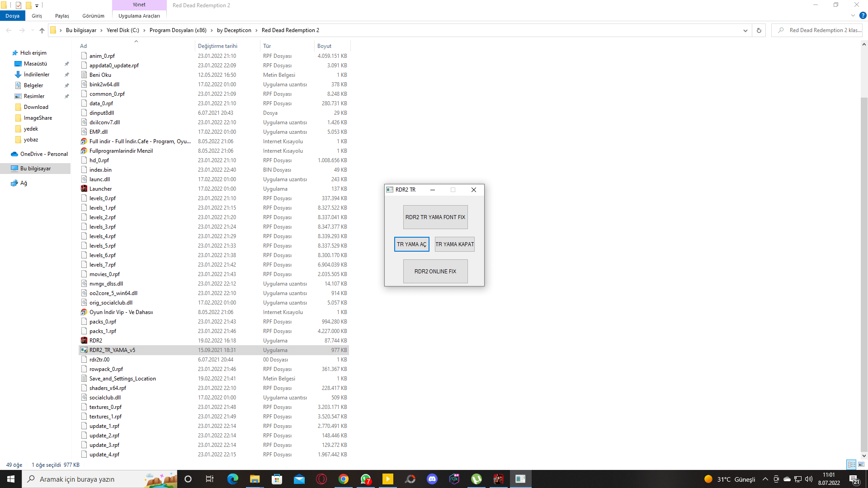Select Belgeler in the navigation pane
Screen dimensions: 868x488
[x=33, y=85]
